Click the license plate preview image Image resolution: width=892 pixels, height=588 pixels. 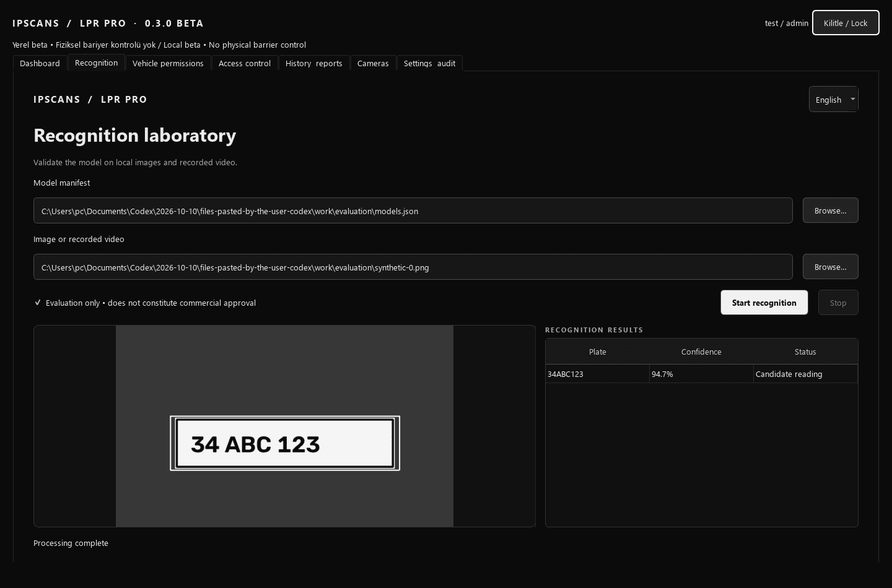(x=284, y=426)
